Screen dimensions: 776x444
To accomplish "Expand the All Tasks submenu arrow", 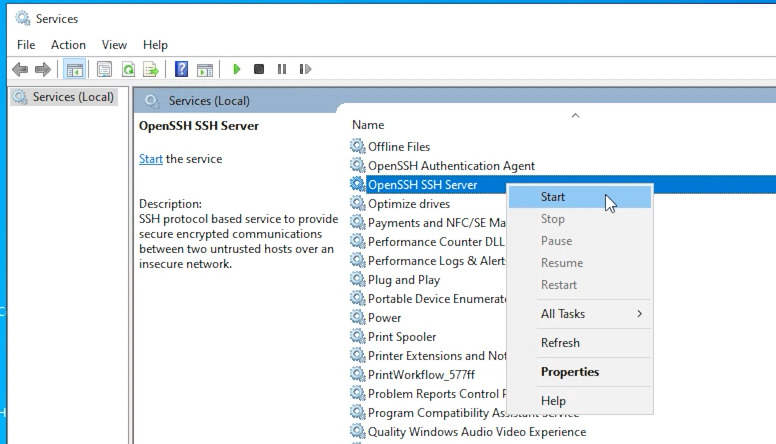I will [639, 314].
